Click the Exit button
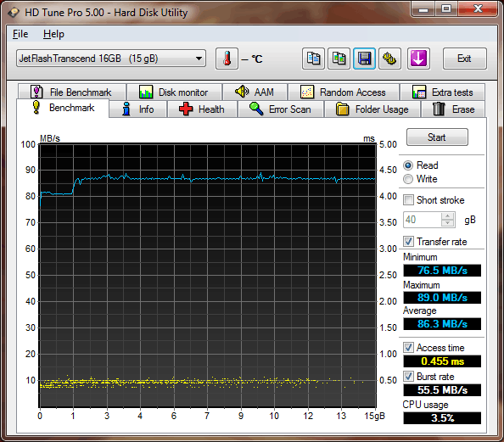Image resolution: width=504 pixels, height=442 pixels. point(464,59)
